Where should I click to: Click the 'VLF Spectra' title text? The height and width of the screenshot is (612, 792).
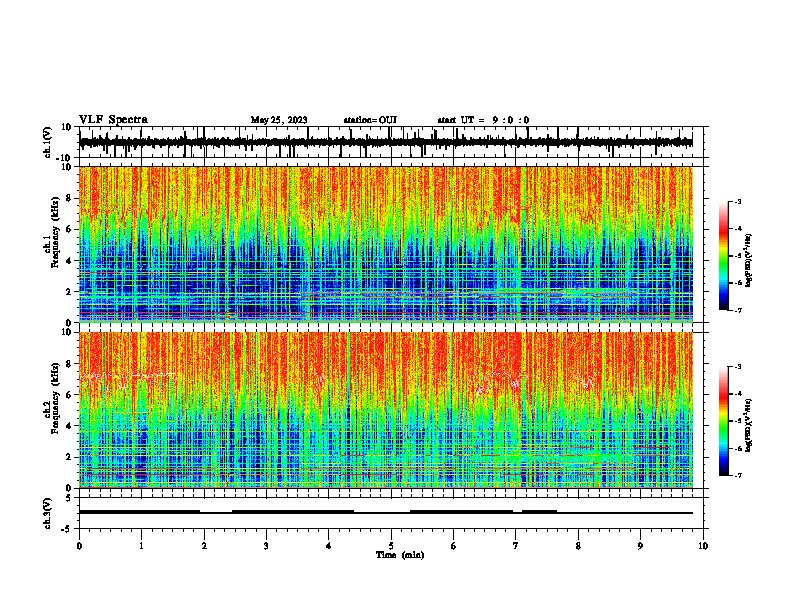pyautogui.click(x=113, y=120)
